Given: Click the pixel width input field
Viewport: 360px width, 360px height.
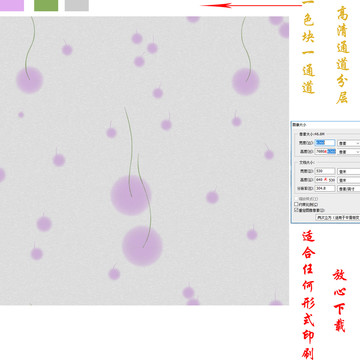Looking at the screenshot, I should (x=325, y=143).
